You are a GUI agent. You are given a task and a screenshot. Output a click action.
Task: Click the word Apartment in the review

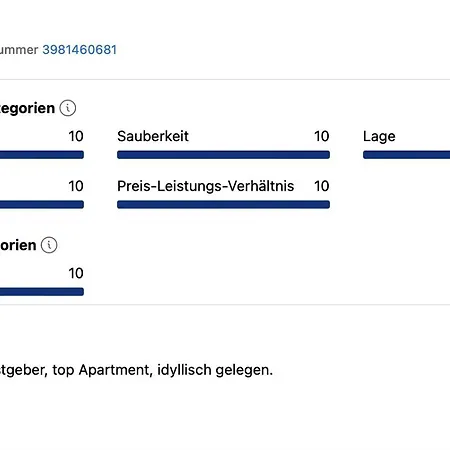[116, 370]
